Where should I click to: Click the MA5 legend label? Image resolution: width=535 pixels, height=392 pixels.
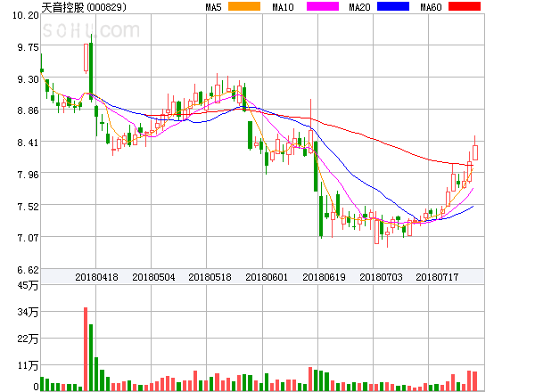tap(214, 7)
